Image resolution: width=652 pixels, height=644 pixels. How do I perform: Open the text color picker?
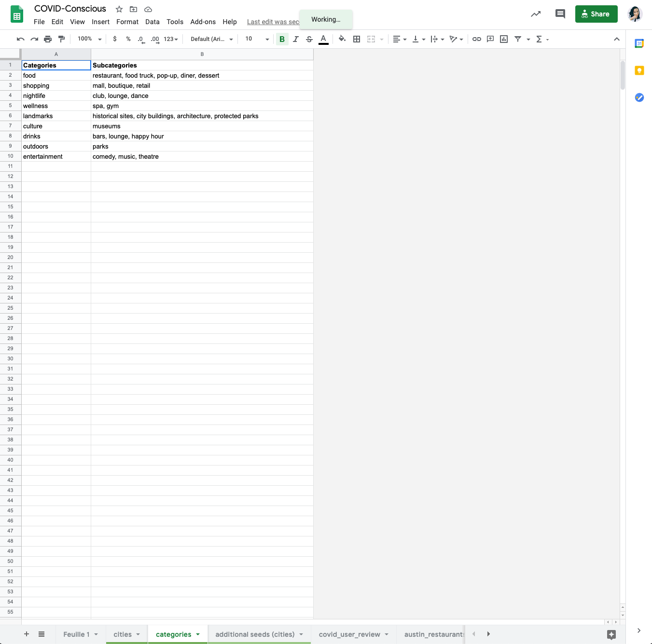click(323, 39)
